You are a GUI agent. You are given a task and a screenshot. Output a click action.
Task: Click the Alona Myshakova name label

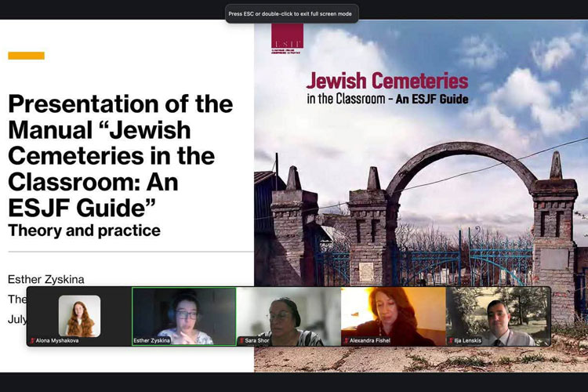click(57, 340)
